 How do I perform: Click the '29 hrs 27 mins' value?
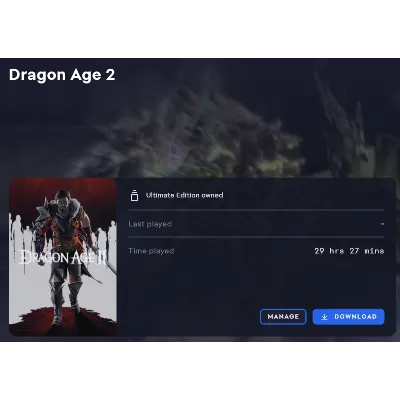tap(349, 251)
